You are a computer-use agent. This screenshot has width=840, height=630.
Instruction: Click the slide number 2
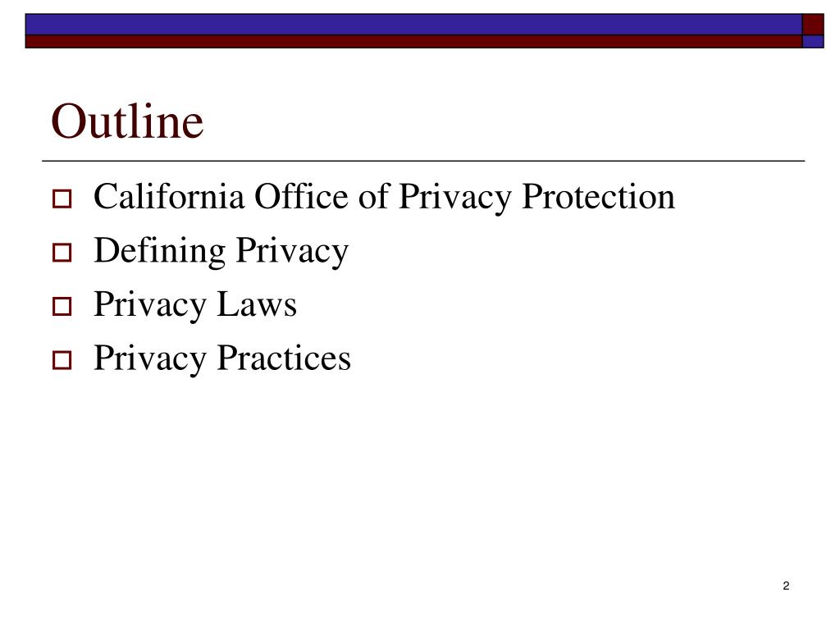tap(786, 586)
